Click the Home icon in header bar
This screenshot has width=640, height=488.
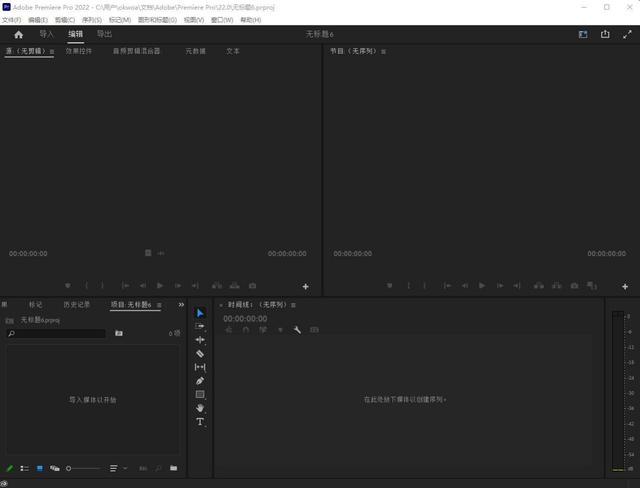18,34
